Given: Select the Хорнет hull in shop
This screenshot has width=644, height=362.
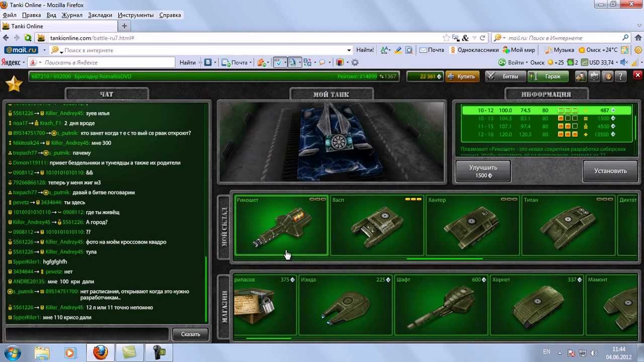Looking at the screenshot, I should (537, 305).
